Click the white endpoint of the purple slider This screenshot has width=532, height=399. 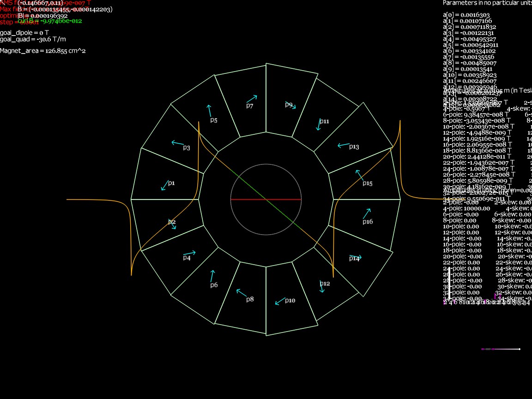click(520, 349)
